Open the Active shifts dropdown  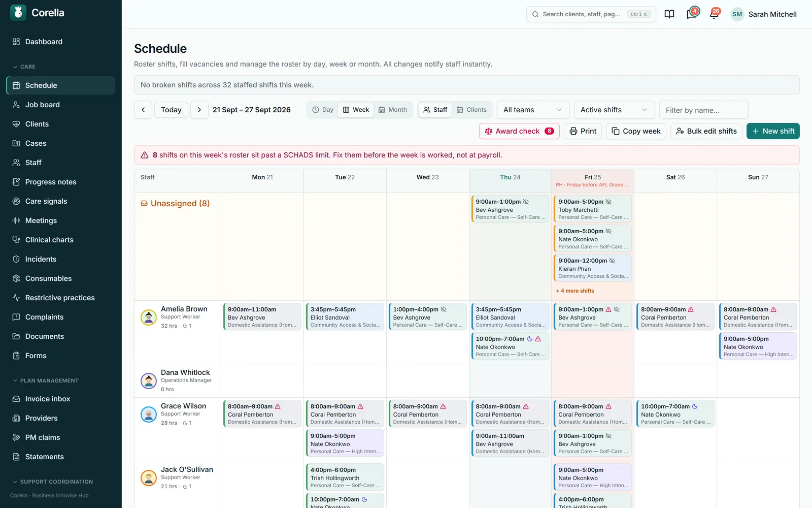click(614, 110)
